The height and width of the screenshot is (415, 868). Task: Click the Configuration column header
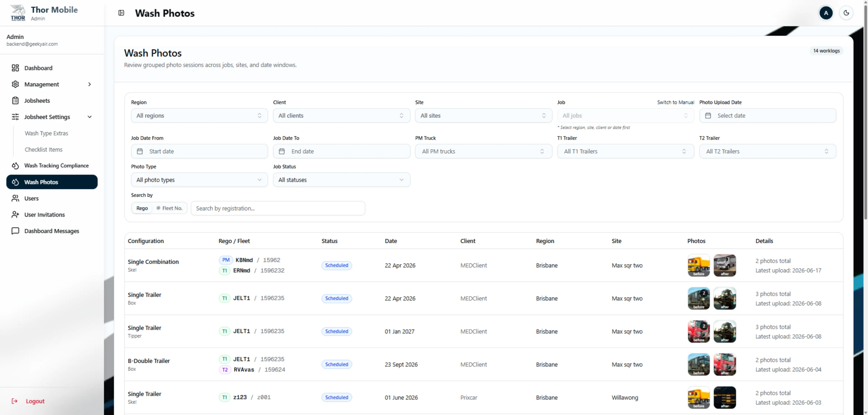click(x=146, y=241)
